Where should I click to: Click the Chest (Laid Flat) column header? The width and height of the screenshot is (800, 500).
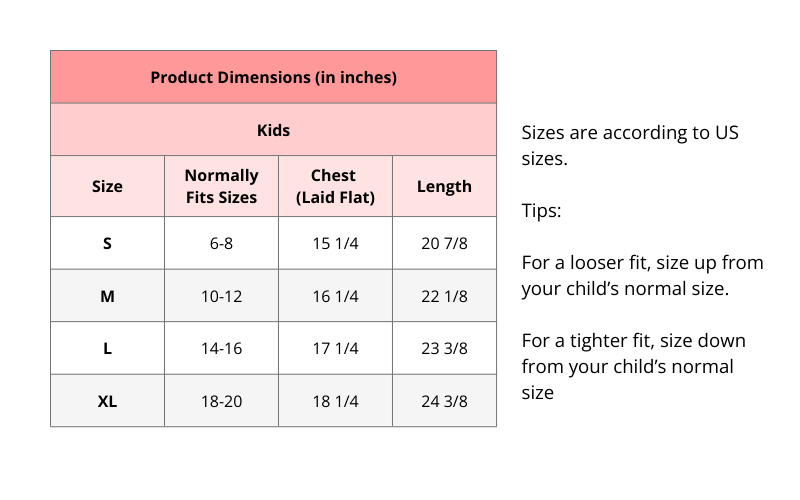[335, 186]
